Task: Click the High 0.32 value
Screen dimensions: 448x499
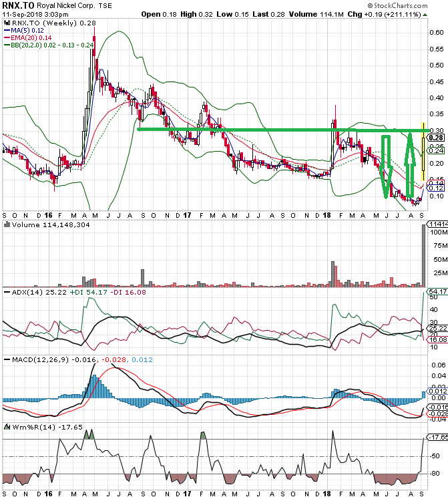Action: coord(196,14)
